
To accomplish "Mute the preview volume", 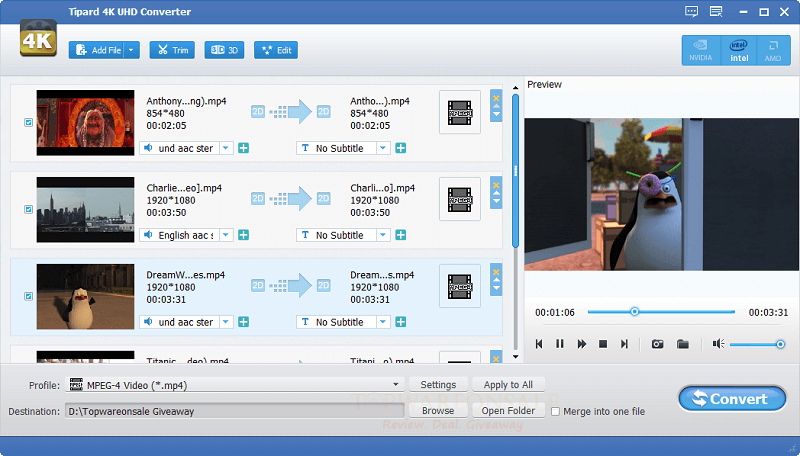I will pyautogui.click(x=718, y=344).
